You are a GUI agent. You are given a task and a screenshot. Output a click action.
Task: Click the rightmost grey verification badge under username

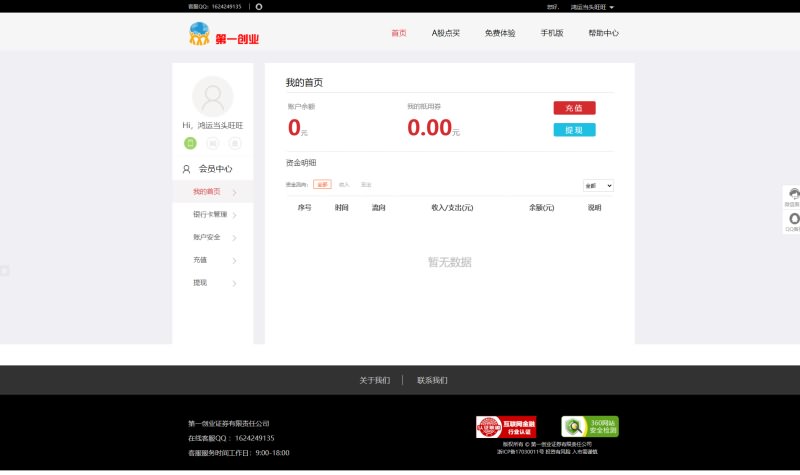point(235,143)
